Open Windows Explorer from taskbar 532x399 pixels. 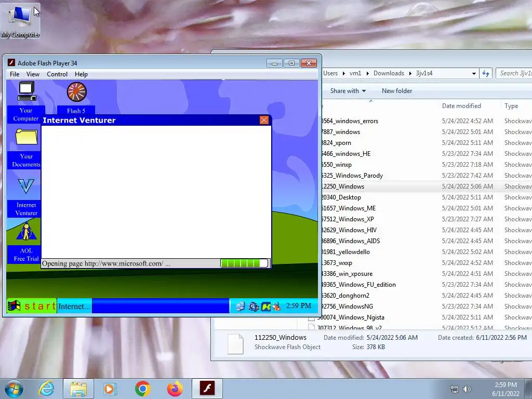coord(78,389)
